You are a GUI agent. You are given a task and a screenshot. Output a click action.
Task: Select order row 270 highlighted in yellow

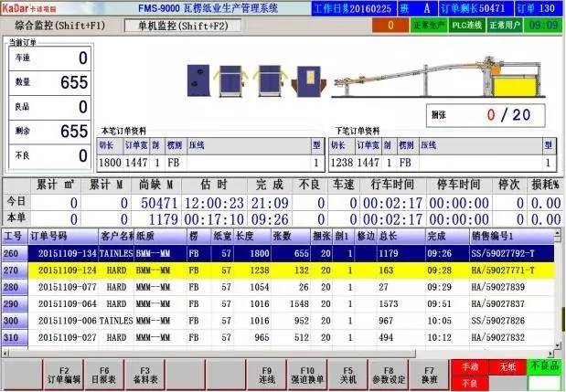(x=283, y=270)
